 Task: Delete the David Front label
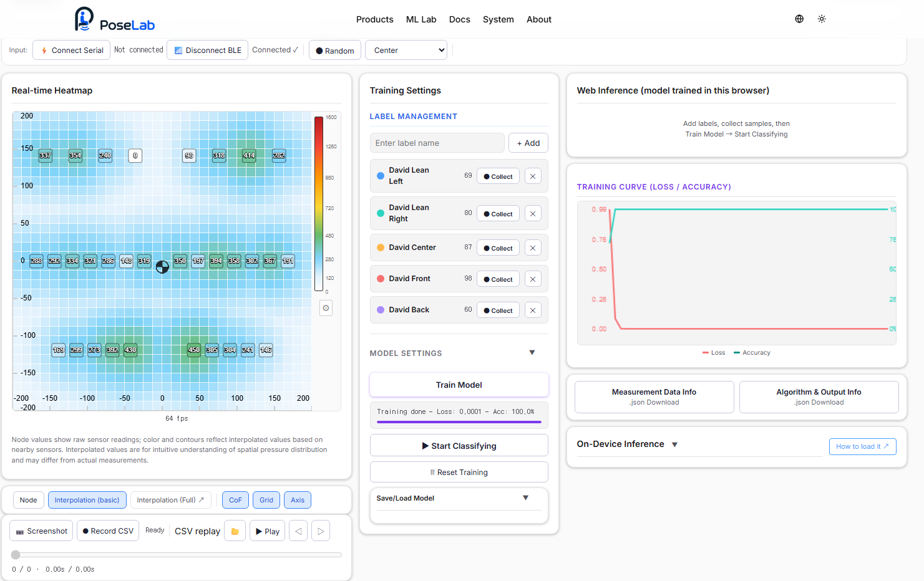pyautogui.click(x=533, y=279)
